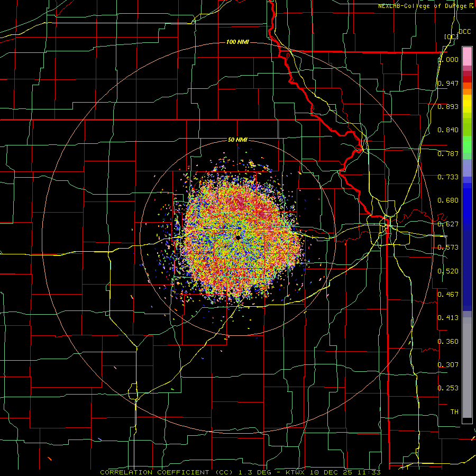
Task: Click the 0.573 scale value
Action: (x=448, y=248)
